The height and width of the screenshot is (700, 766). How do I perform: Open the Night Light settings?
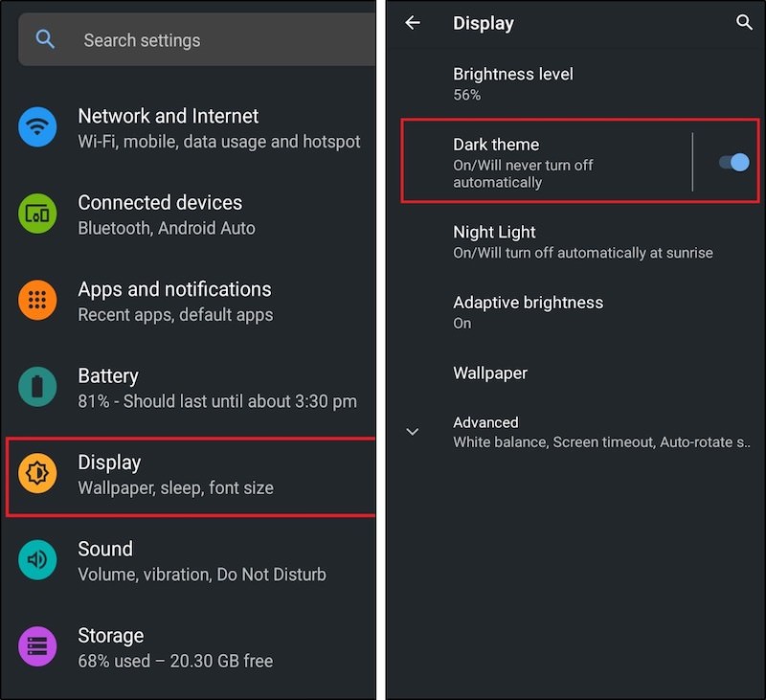576,242
